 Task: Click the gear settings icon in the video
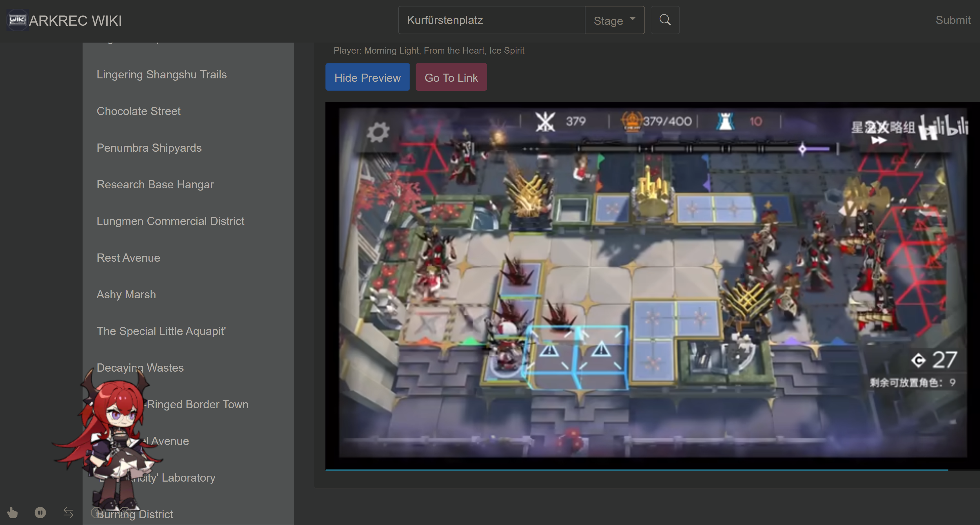pyautogui.click(x=377, y=132)
